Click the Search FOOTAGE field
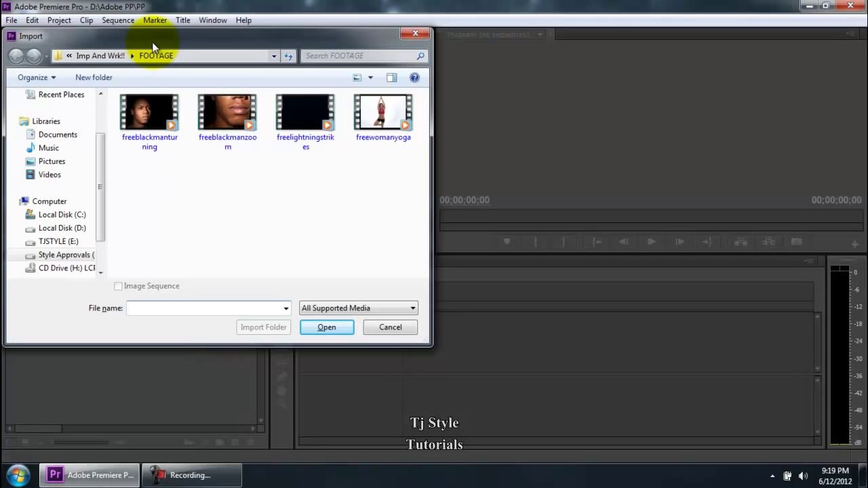 pos(359,56)
